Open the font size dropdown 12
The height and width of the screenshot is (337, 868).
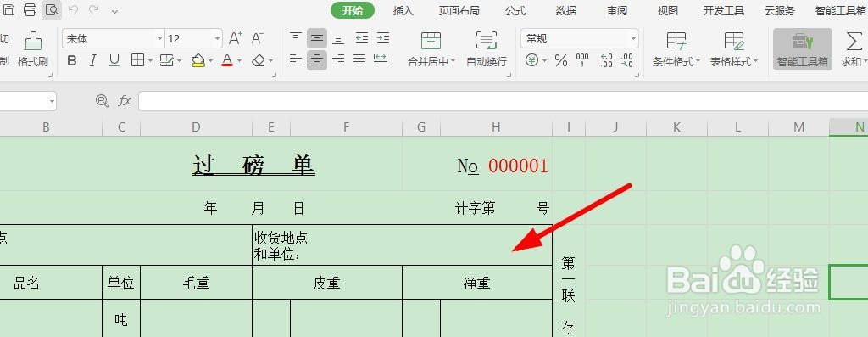(x=218, y=39)
